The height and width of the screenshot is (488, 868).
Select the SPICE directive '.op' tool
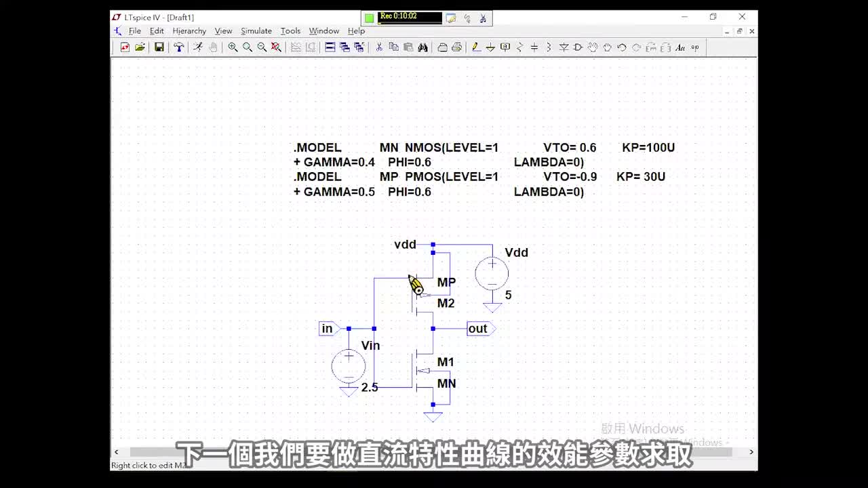pyautogui.click(x=695, y=47)
